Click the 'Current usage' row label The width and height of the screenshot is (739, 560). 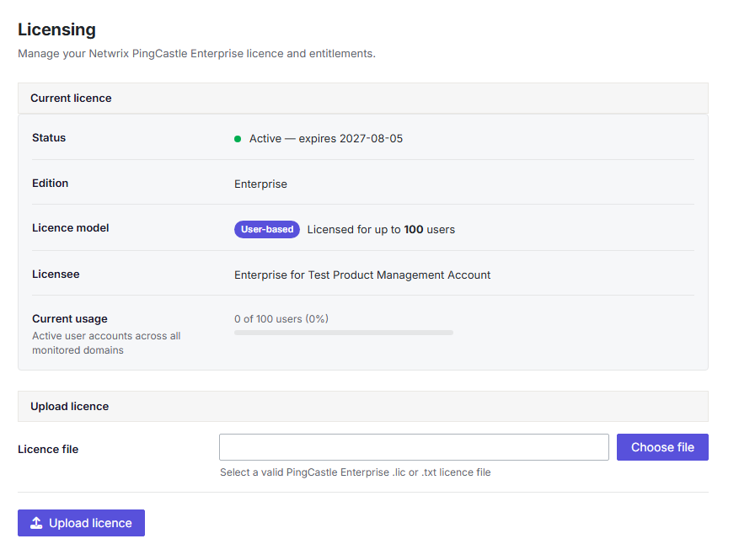coord(70,319)
